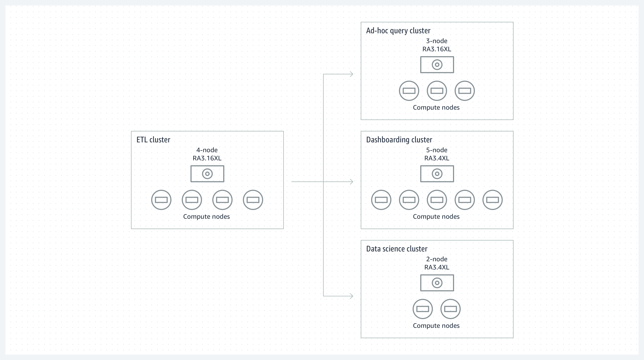
Task: Click the Data science cluster leader node icon
Action: (437, 283)
